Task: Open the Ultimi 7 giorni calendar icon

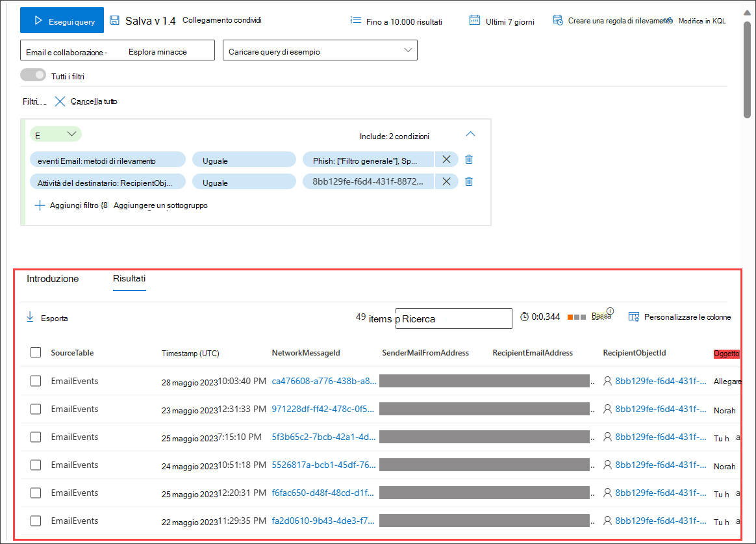Action: (x=474, y=20)
